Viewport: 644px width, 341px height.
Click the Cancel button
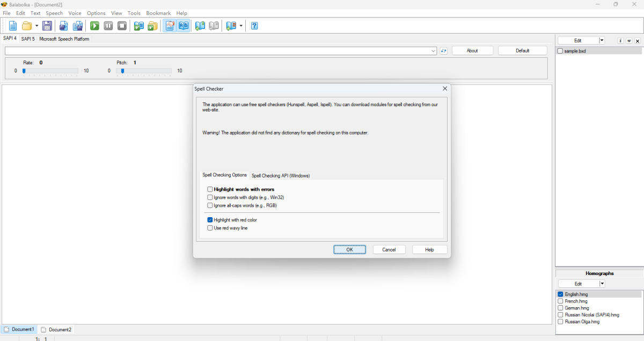[x=389, y=250]
